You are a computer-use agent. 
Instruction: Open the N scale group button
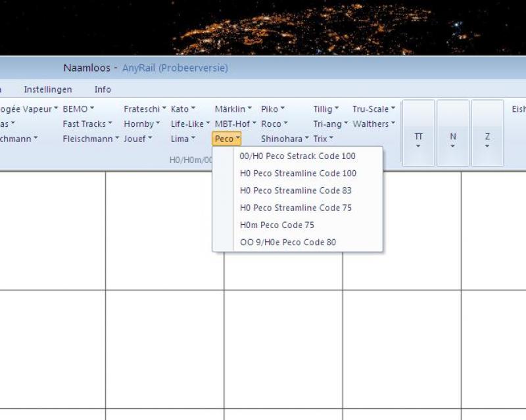tap(453, 133)
